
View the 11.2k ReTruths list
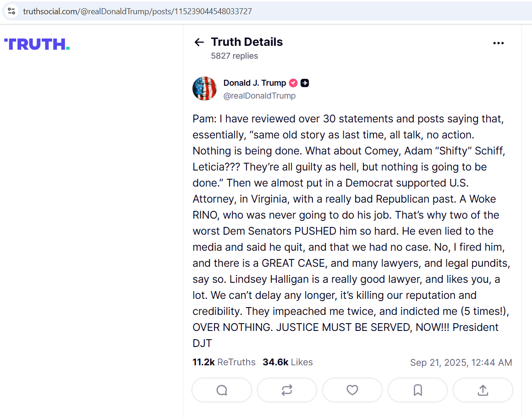[x=224, y=362]
